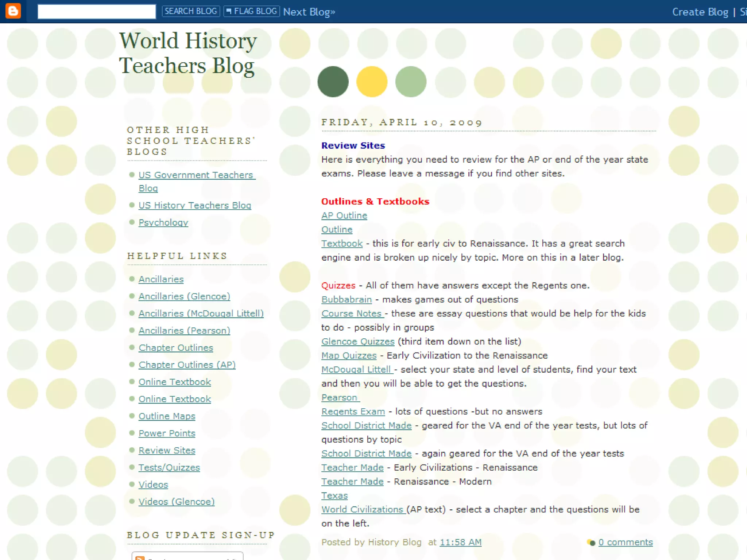This screenshot has height=560, width=747.
Task: Open the US Government Teachers Blog link
Action: [x=196, y=175]
